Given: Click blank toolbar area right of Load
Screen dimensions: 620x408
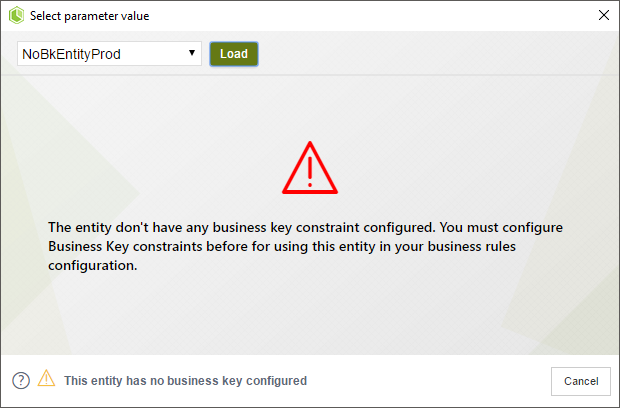Looking at the screenshot, I should pos(435,53).
